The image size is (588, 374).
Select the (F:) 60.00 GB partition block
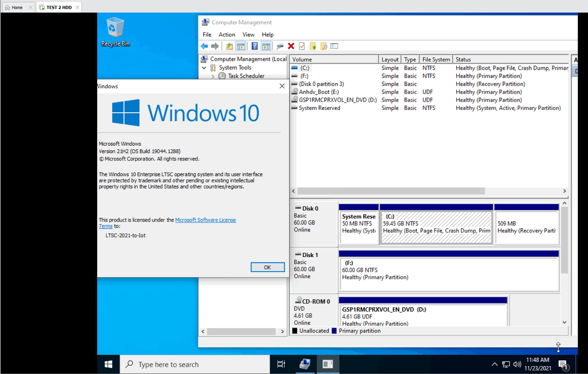pos(449,270)
